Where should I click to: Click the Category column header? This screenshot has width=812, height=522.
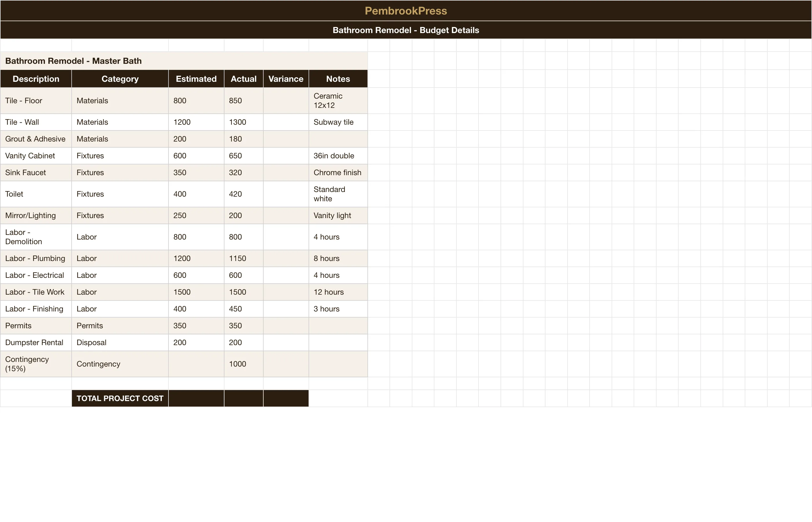click(120, 79)
